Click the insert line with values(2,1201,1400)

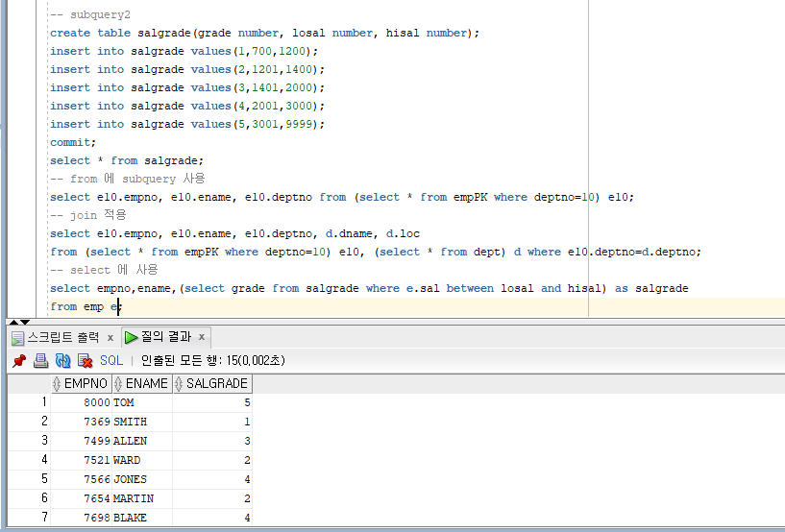[187, 69]
